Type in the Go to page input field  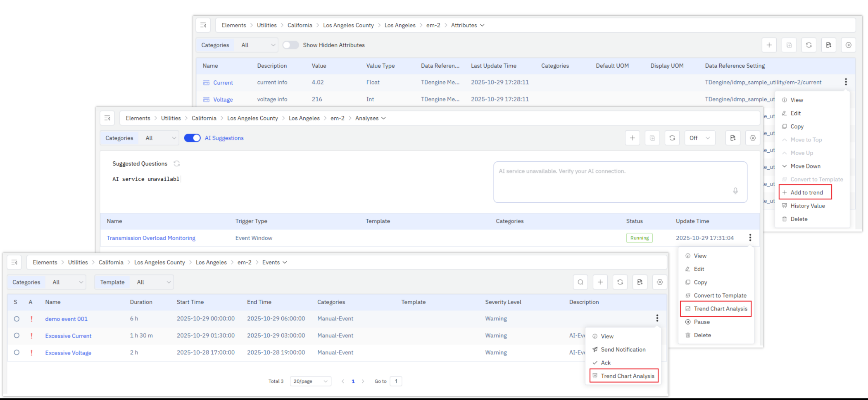tap(396, 381)
